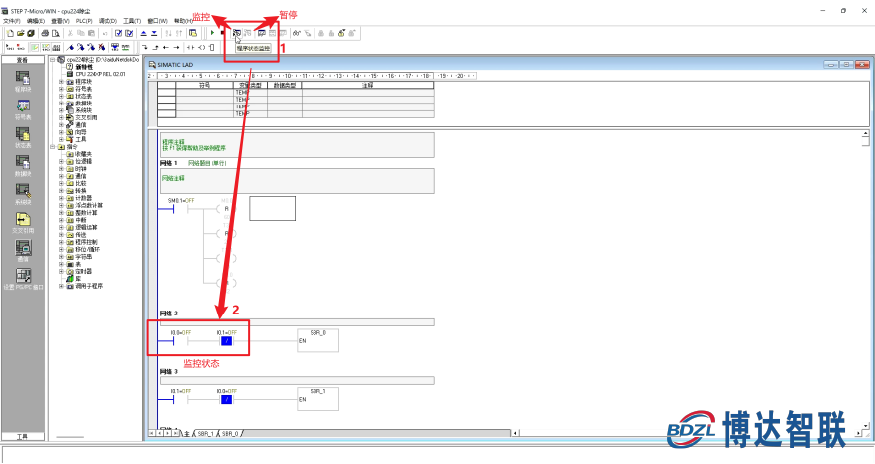The height and width of the screenshot is (464, 875).
Task: Click the Line Down drawing icon
Action: click(x=145, y=47)
